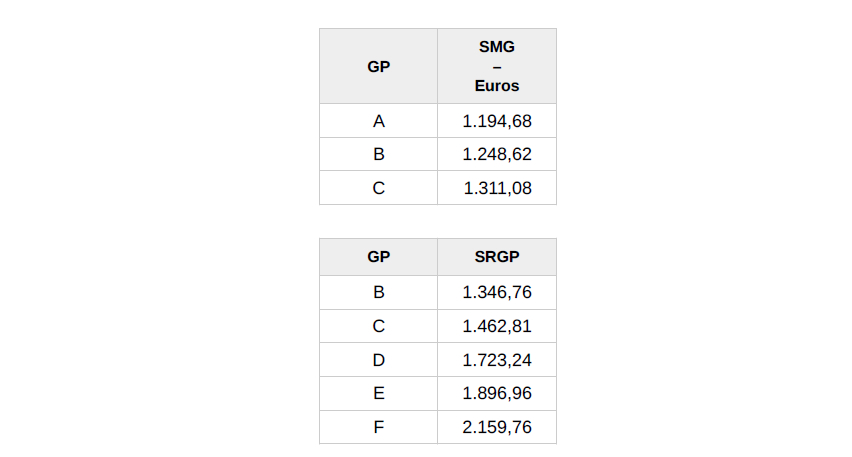Select the SMG – Euros column header
Viewport: 852px width, 457px height.
[497, 66]
